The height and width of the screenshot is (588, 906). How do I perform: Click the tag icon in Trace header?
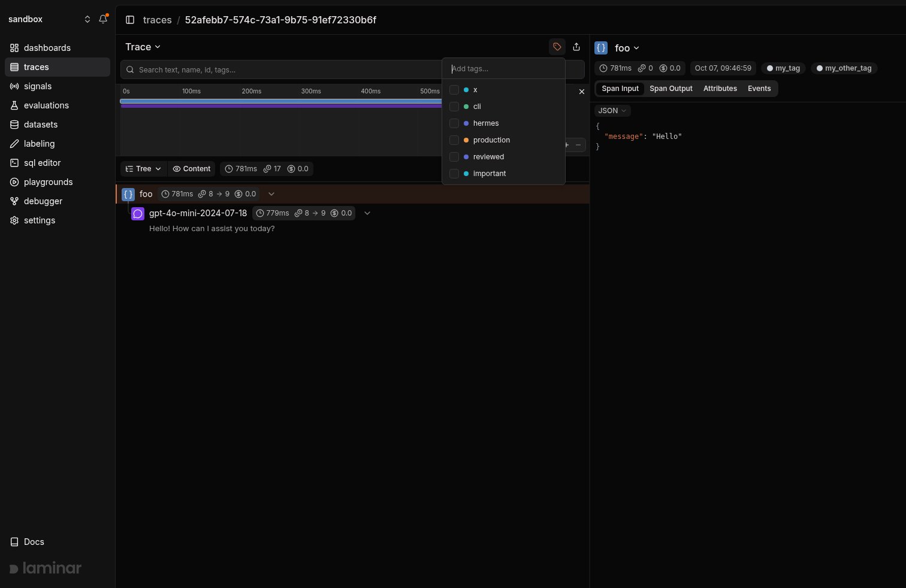tap(557, 47)
